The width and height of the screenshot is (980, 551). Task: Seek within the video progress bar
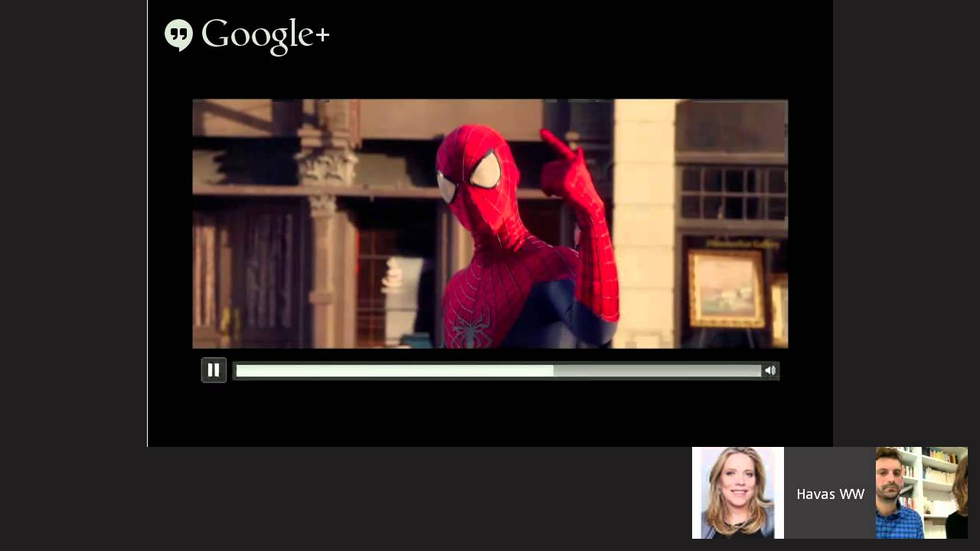[498, 370]
